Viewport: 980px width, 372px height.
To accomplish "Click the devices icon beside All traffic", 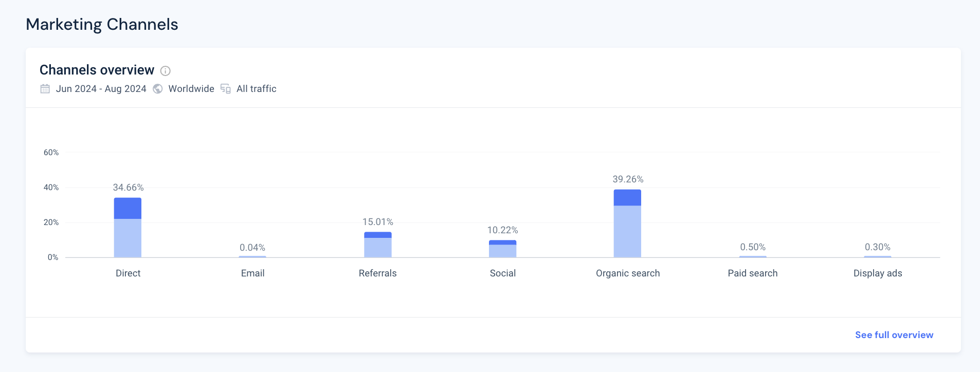I will (226, 89).
